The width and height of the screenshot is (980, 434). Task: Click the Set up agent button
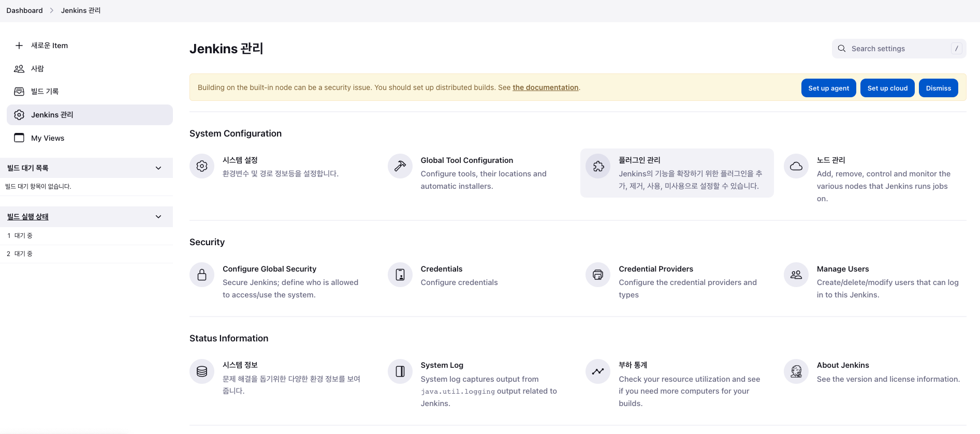coord(828,88)
